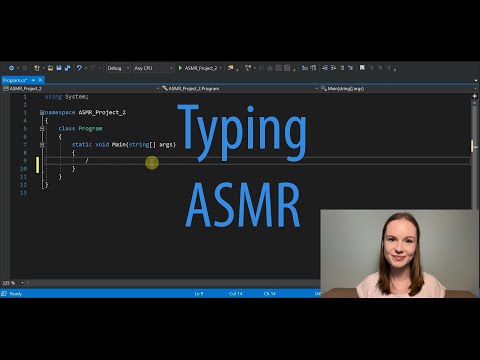Click the split editor icon above scrollbar
This screenshot has width=480, height=360.
pos(475,96)
